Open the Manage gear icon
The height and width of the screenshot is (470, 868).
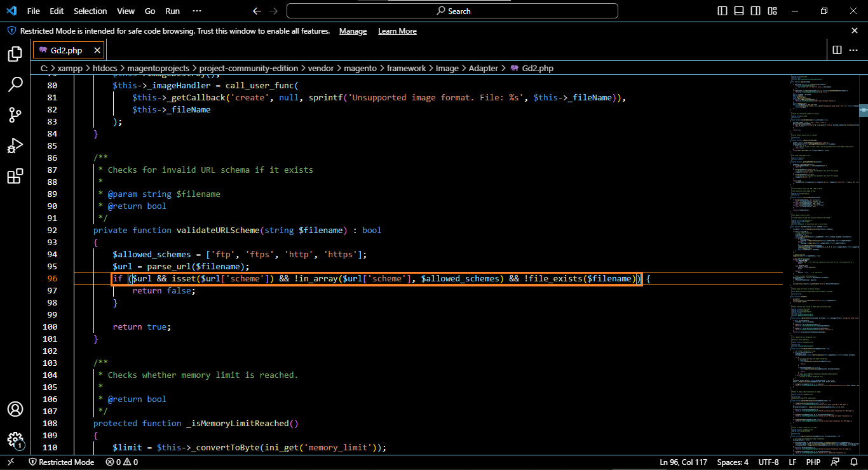[15, 440]
